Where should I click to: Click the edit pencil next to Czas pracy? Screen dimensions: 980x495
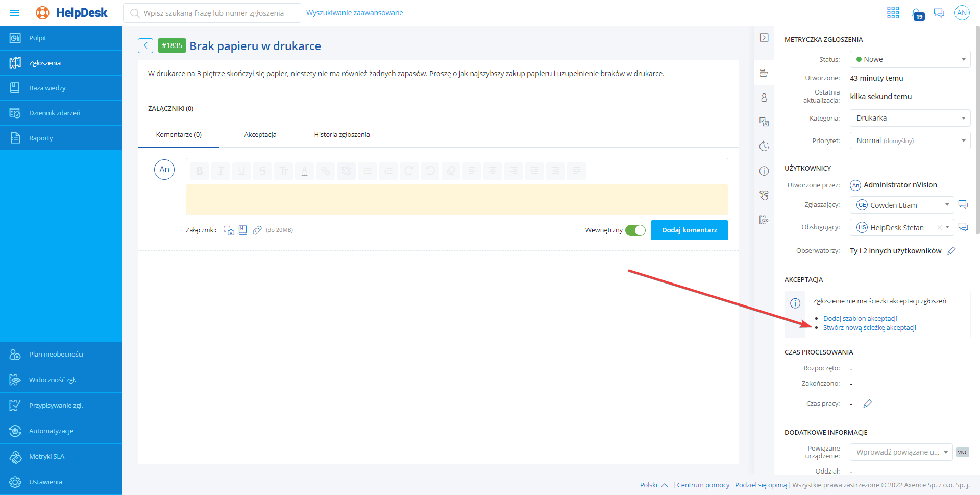click(867, 404)
